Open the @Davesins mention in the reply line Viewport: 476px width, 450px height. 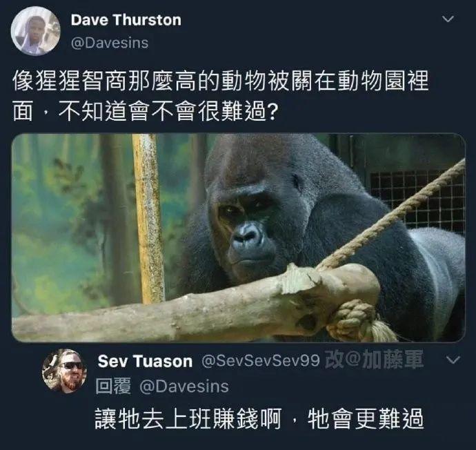coord(184,387)
